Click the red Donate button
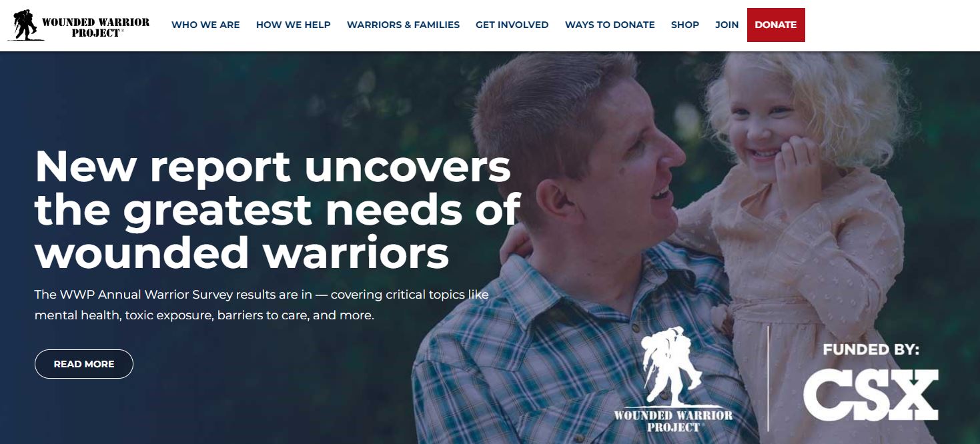Viewport: 980px width, 444px height. 776,25
